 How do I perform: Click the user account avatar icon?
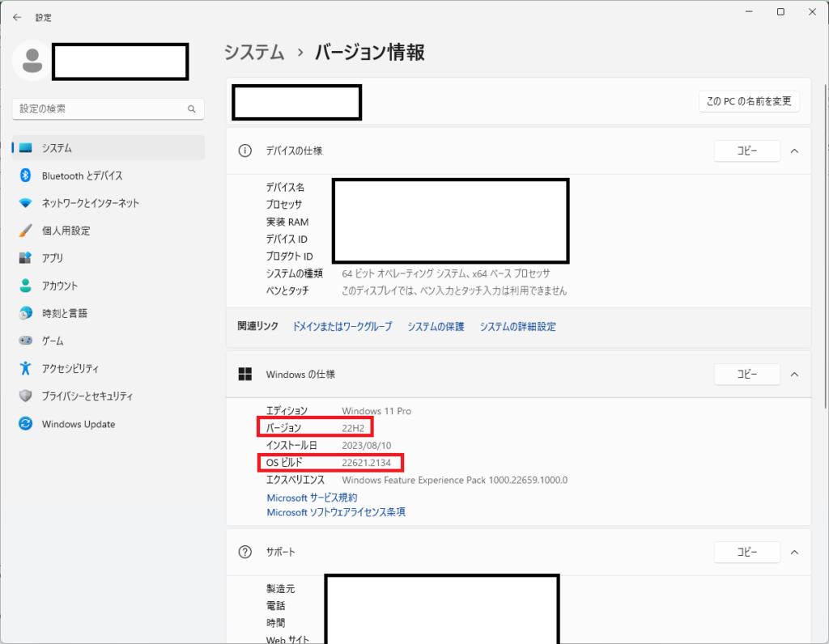[32, 61]
